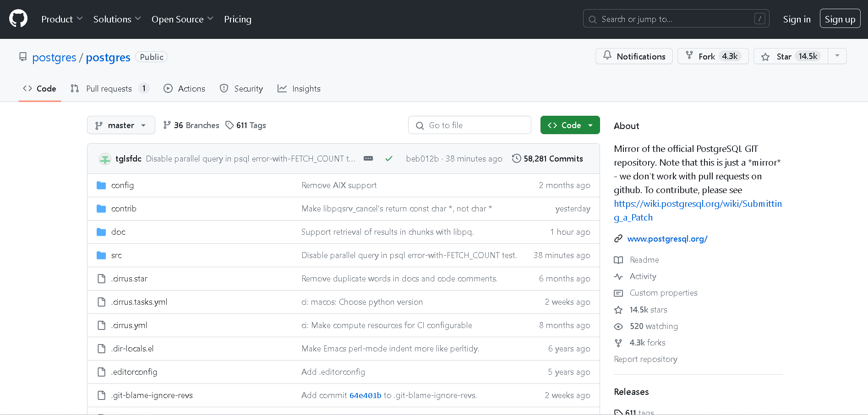Click the Sign up button

tap(840, 19)
